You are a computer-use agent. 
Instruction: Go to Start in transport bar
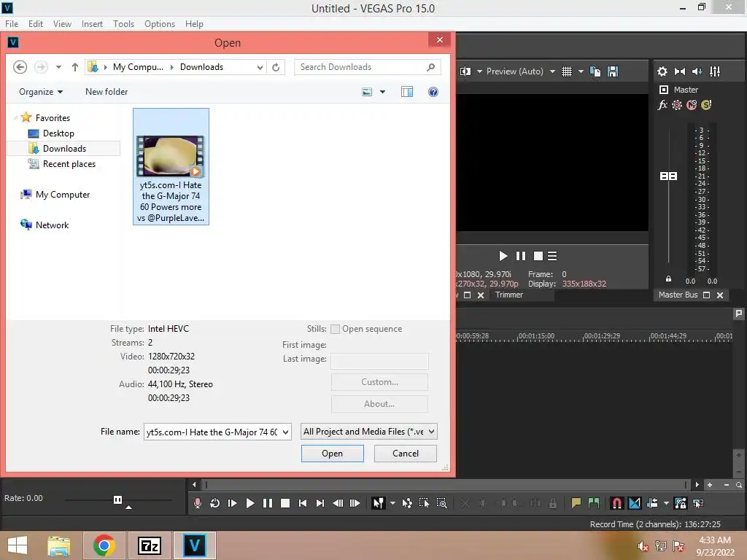pos(303,503)
